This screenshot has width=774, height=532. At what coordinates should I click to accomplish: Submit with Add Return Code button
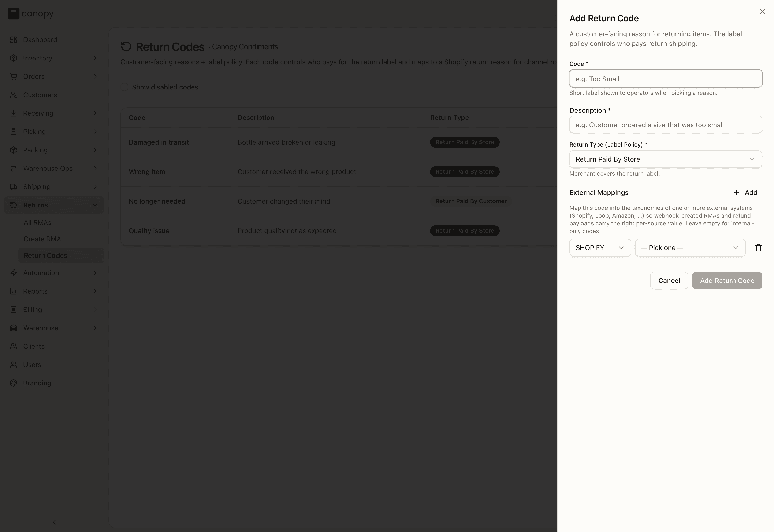coord(727,281)
